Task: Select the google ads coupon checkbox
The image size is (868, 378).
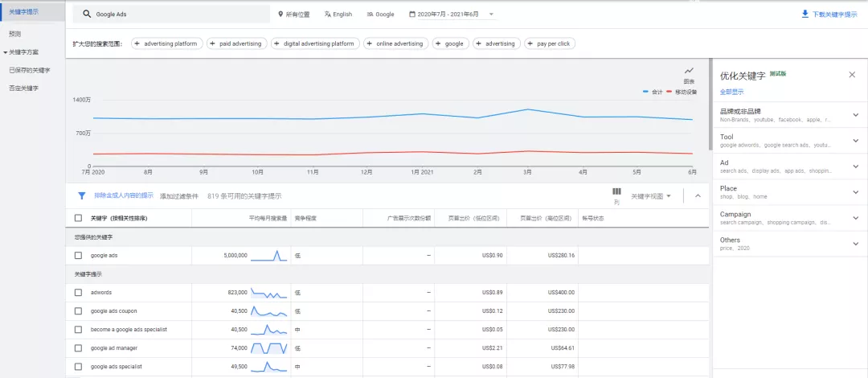Action: 78,311
